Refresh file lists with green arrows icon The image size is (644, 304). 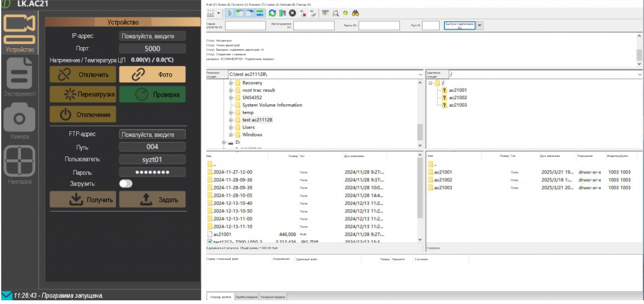(272, 13)
